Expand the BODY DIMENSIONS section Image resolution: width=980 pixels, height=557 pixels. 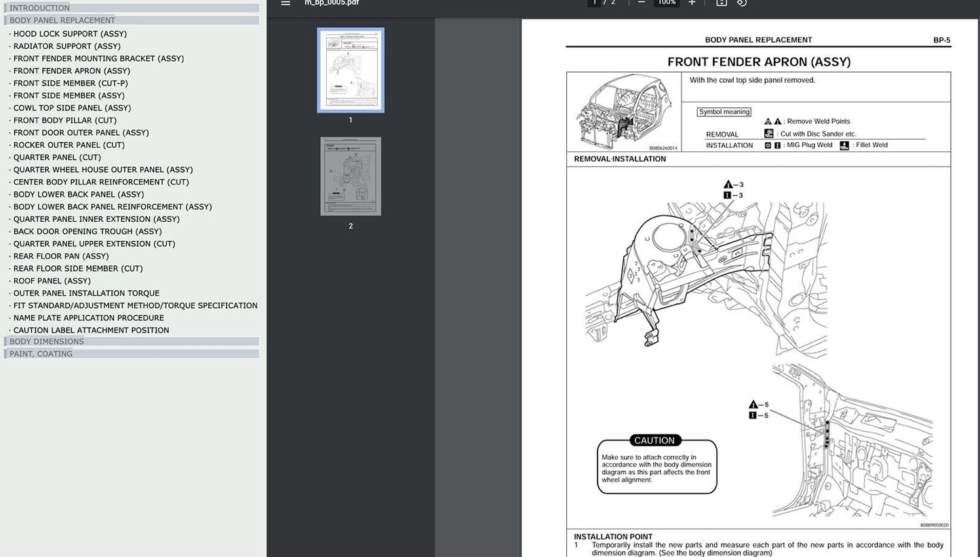(x=47, y=341)
